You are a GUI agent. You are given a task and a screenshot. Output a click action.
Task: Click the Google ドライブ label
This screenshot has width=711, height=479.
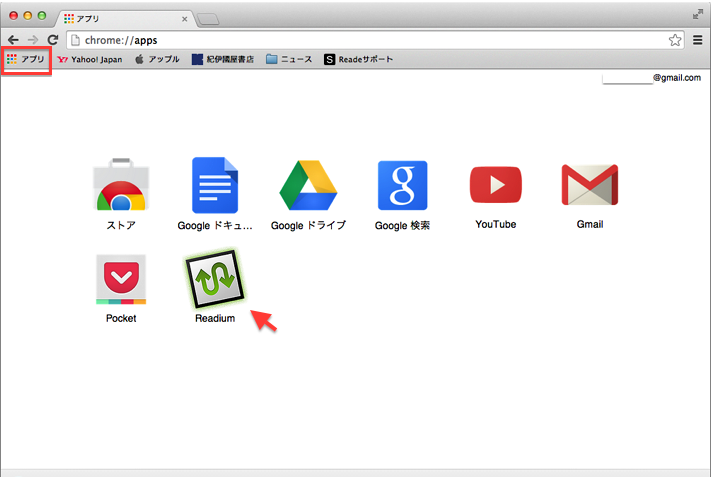coord(308,225)
